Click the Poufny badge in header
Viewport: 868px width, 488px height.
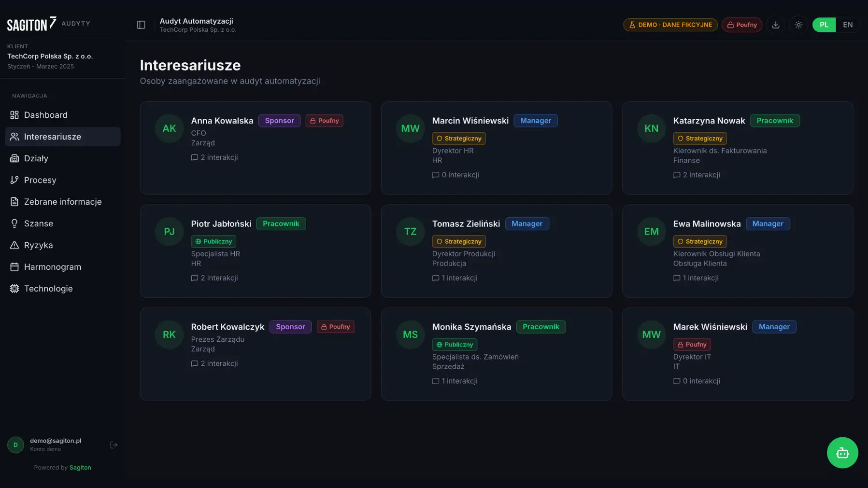pyautogui.click(x=741, y=25)
